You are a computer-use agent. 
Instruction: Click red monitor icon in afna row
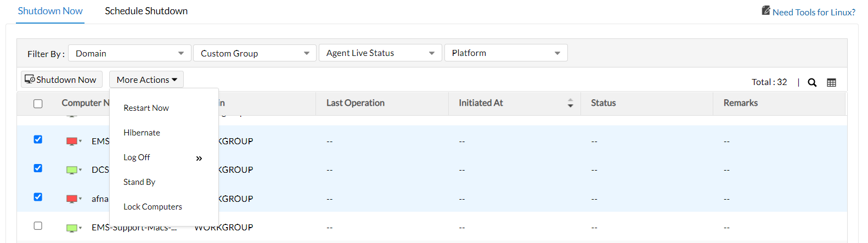pyautogui.click(x=72, y=199)
